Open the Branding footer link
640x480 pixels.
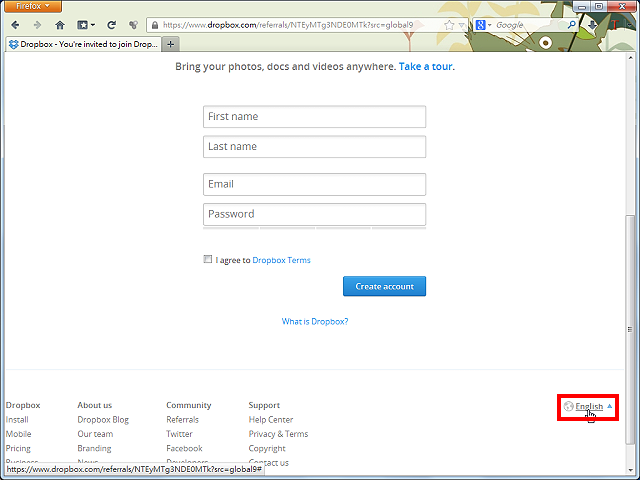coord(94,449)
